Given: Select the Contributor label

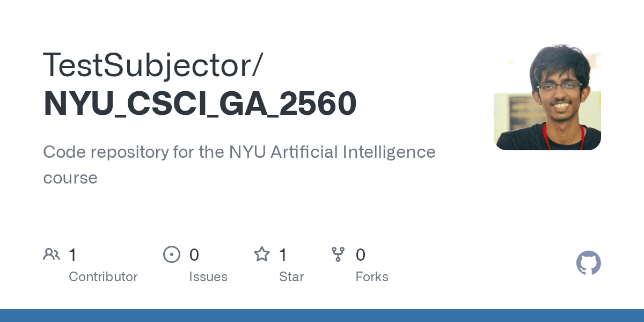Looking at the screenshot, I should 103,277.
